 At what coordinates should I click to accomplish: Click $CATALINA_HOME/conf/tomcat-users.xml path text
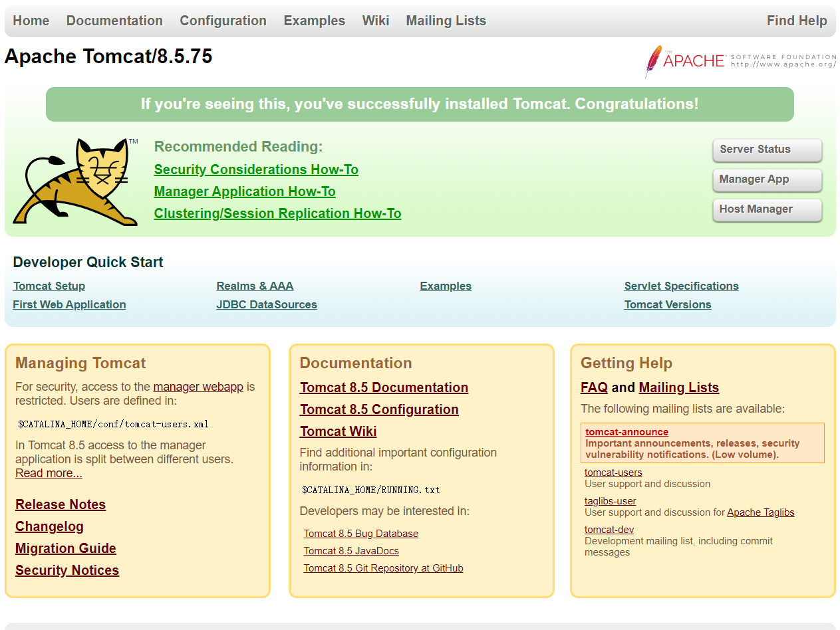coord(114,424)
